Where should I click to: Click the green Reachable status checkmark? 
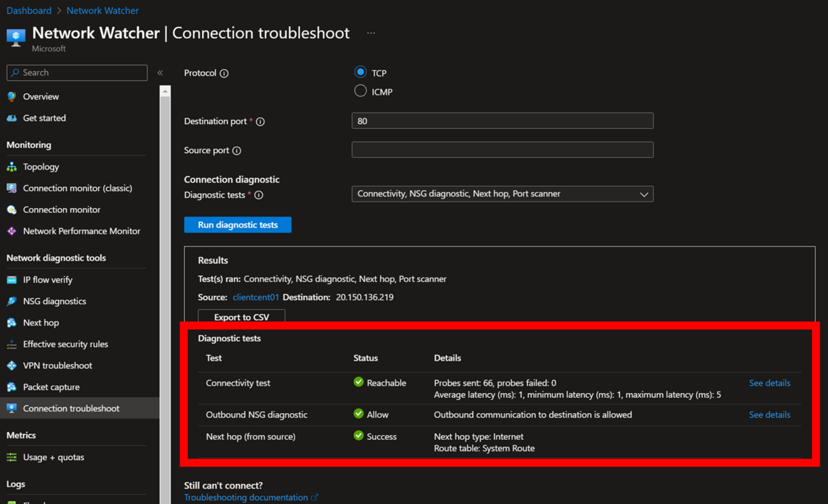(359, 382)
